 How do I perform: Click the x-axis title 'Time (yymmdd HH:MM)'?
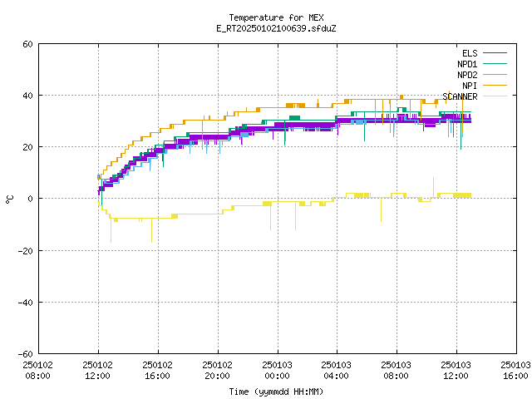[x=276, y=392]
